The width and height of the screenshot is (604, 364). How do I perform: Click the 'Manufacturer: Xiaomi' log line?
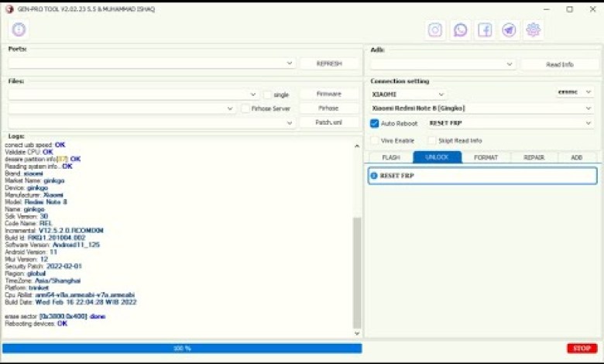point(34,195)
